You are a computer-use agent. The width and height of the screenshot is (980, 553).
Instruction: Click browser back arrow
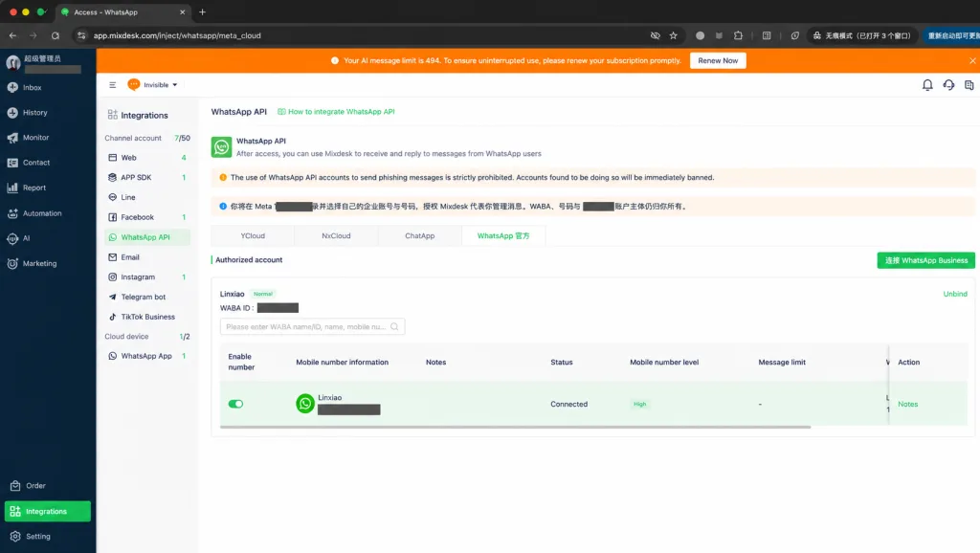pos(12,35)
